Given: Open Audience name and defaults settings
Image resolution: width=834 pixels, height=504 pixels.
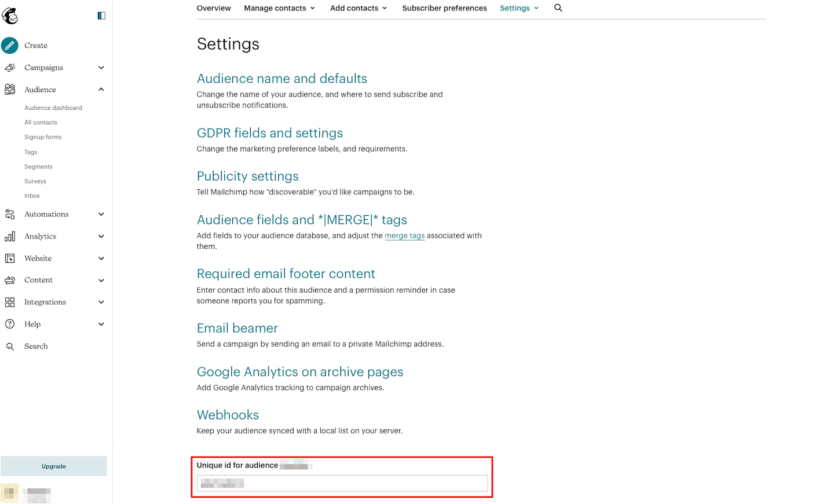Looking at the screenshot, I should [281, 79].
